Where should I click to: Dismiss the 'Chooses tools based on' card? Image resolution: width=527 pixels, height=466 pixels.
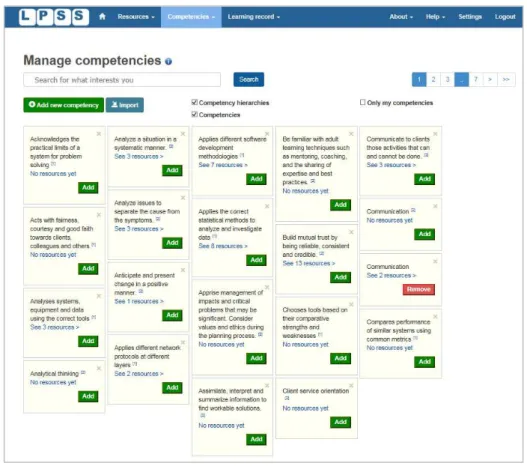(x=351, y=304)
